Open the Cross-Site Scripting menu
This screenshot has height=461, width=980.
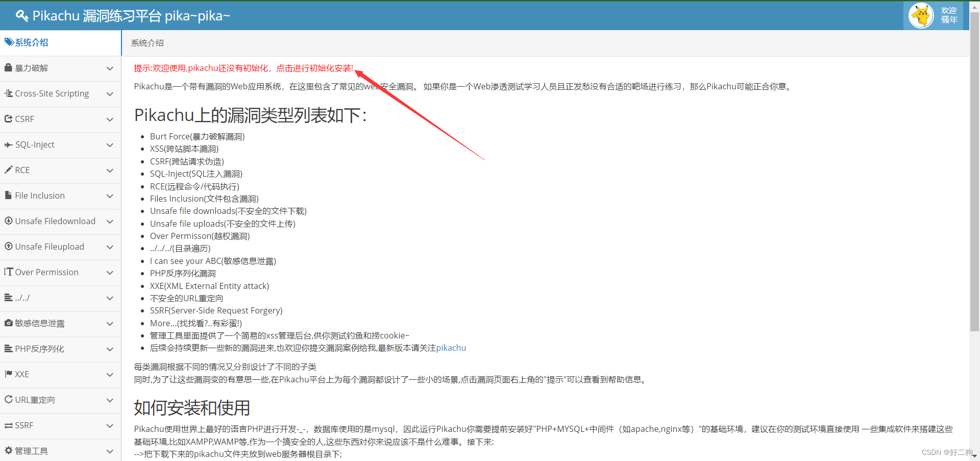tap(60, 94)
